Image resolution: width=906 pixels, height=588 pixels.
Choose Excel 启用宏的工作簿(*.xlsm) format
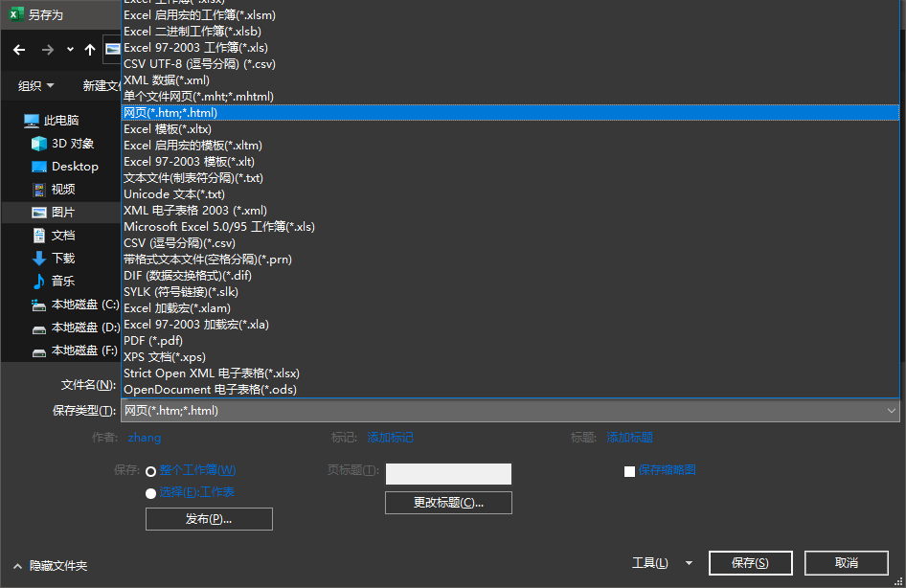point(510,15)
